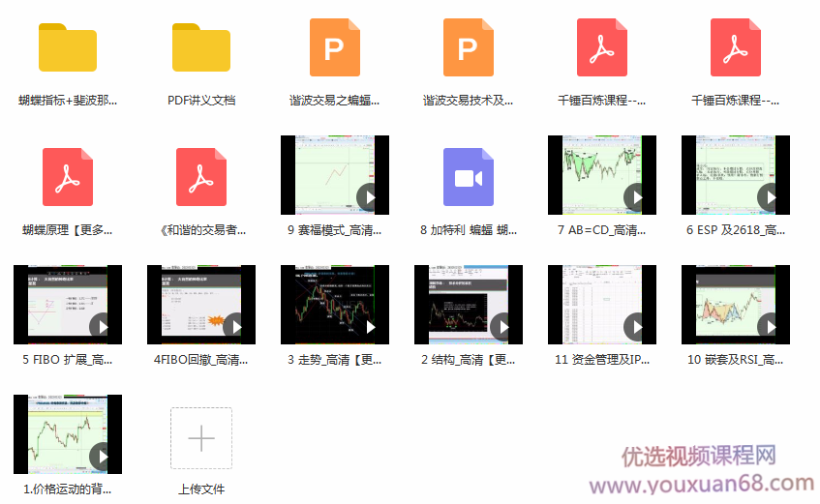The height and width of the screenshot is (504, 820).
Task: Select the 4FIBO回撤 video thumbnail
Action: tap(201, 305)
